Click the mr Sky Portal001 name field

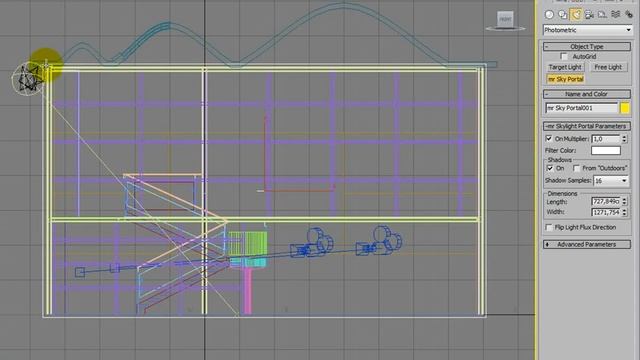point(582,108)
